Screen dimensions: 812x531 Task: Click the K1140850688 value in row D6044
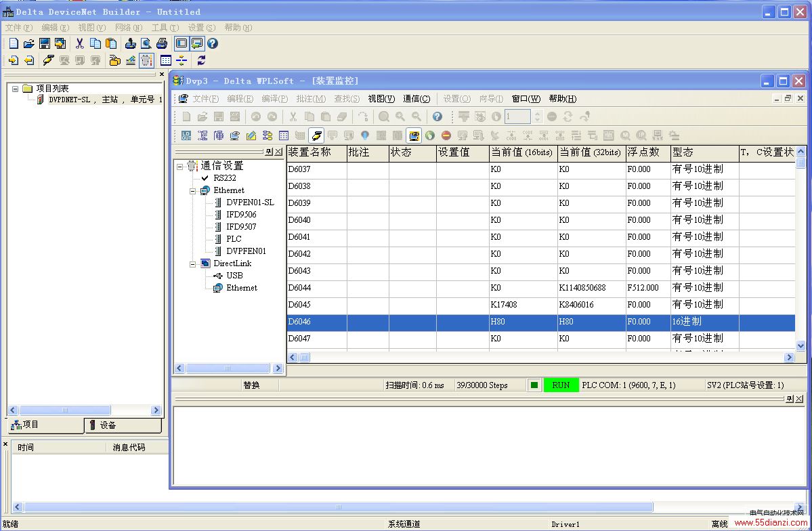coord(582,288)
